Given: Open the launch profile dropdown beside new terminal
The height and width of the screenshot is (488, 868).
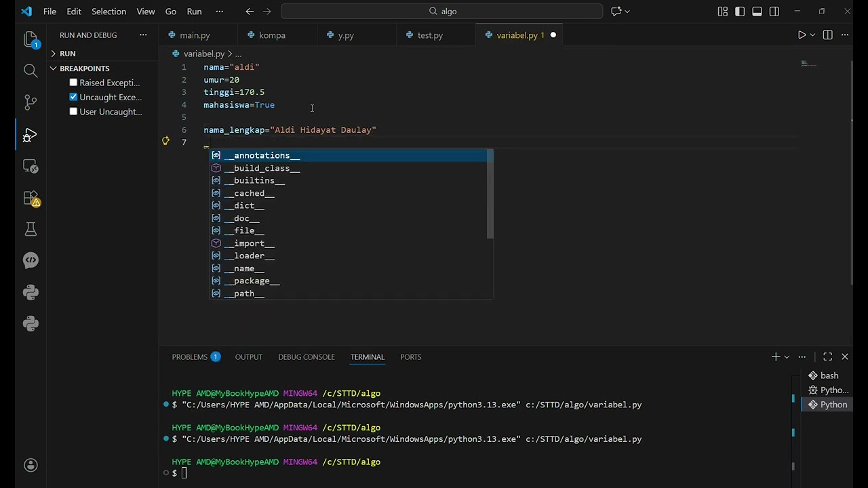Looking at the screenshot, I should pos(787,357).
